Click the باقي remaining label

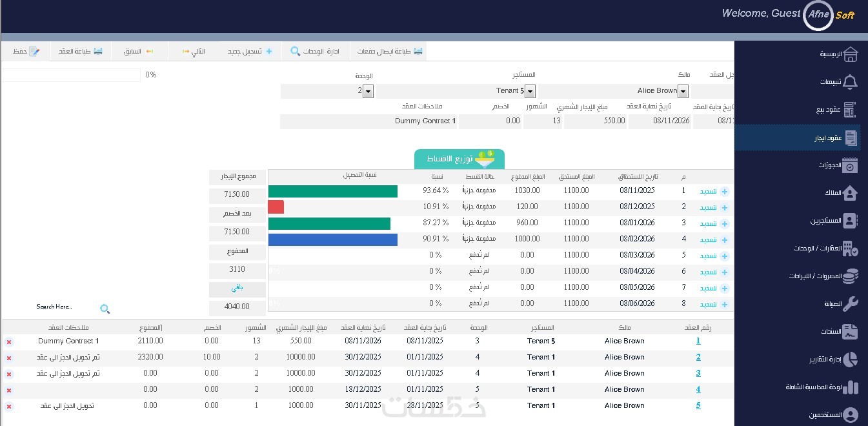[237, 289]
